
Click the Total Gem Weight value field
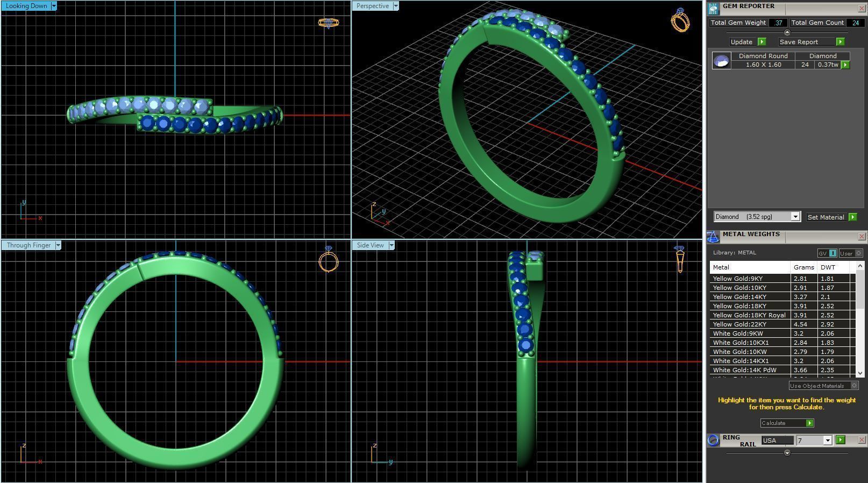(x=778, y=23)
